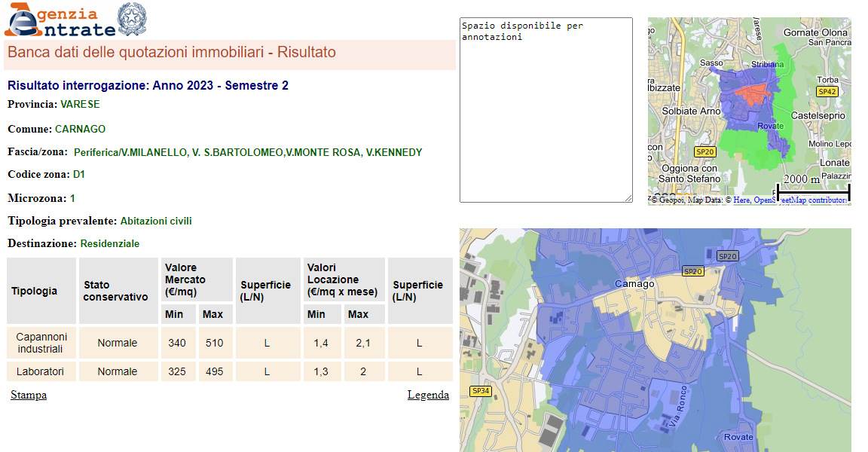Click the Via Ronco street label

678,411
